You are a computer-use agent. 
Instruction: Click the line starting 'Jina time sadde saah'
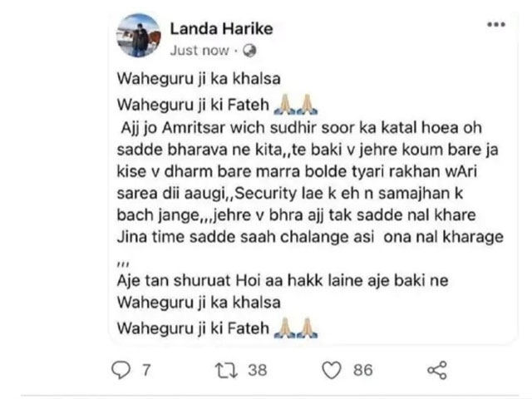pyautogui.click(x=310, y=237)
